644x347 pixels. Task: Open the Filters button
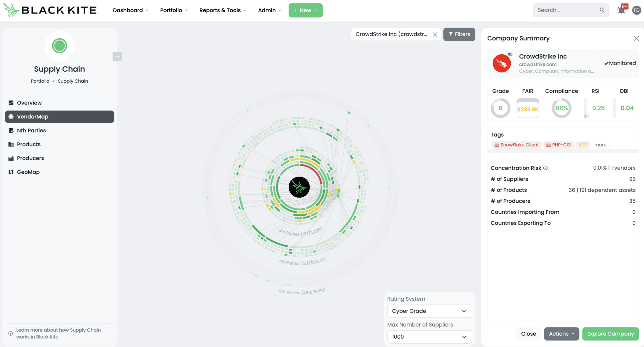pos(459,34)
